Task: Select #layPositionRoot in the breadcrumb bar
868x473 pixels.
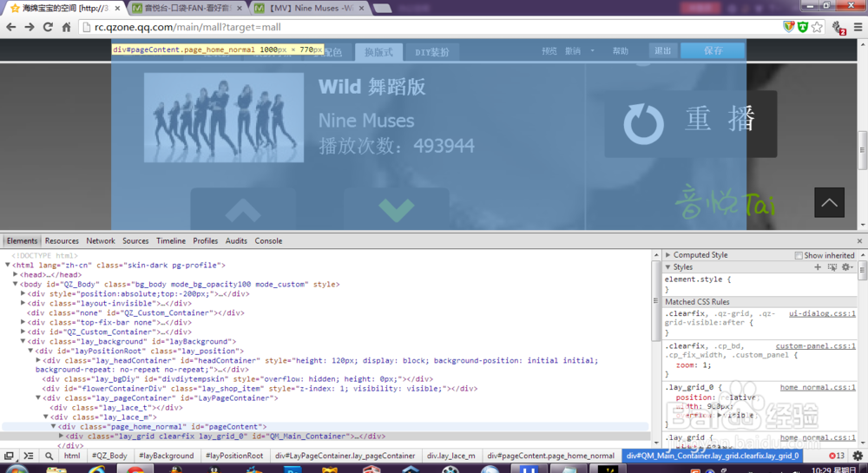Action: coord(234,456)
